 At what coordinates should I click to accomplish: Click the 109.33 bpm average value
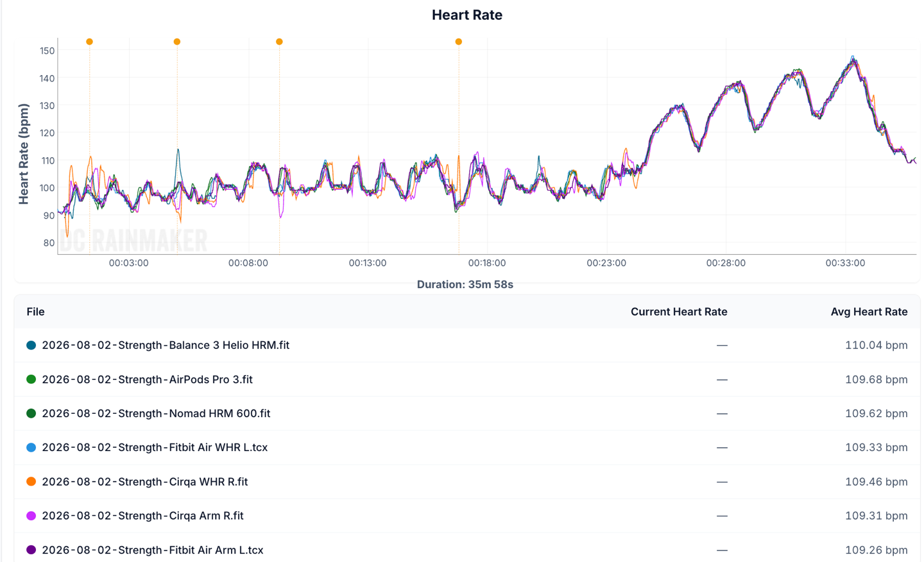[876, 448]
